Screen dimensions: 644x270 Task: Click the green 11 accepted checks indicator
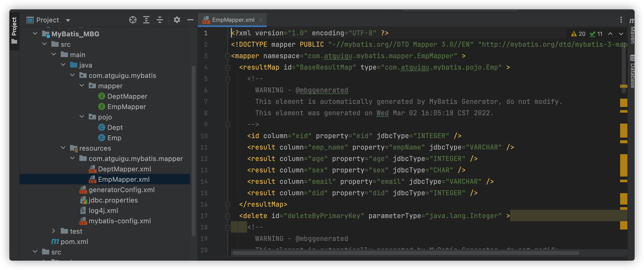tap(596, 34)
